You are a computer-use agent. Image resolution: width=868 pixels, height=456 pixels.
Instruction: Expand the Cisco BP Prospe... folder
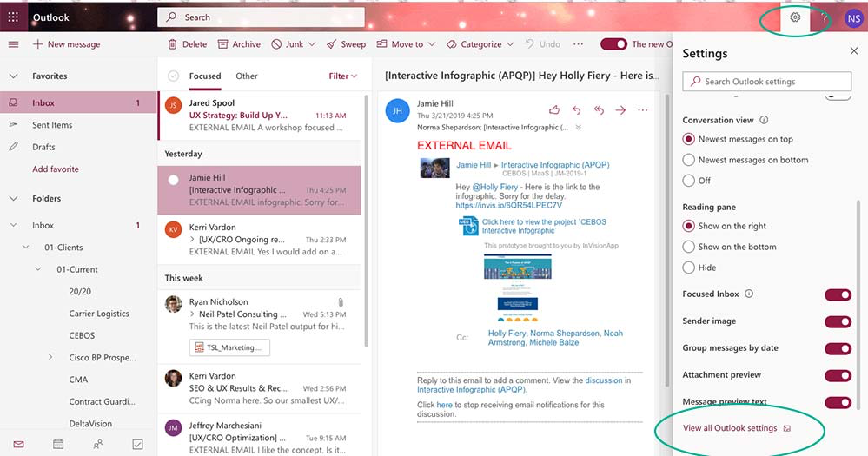[x=50, y=358]
